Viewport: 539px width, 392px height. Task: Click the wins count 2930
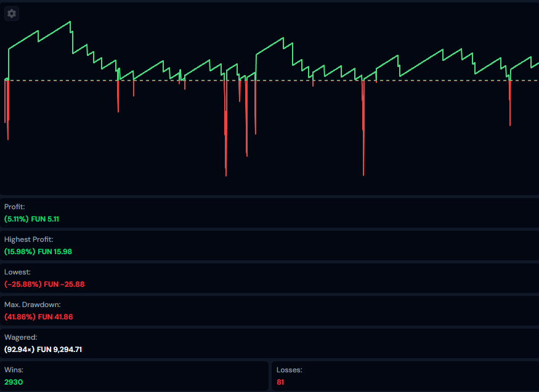coord(14,382)
